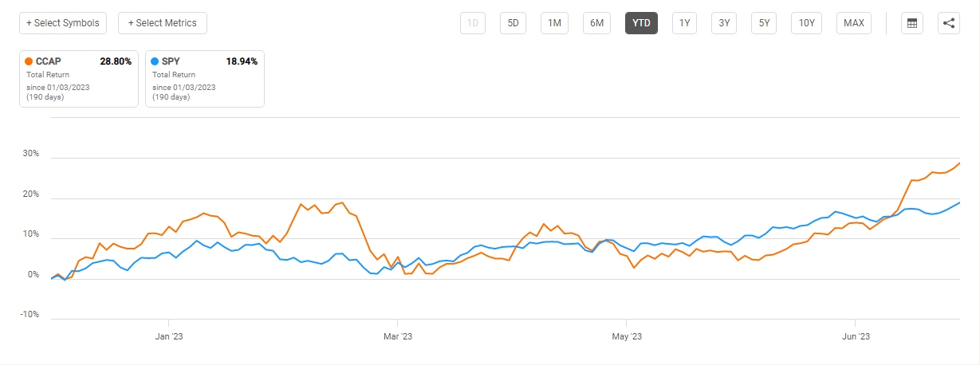The image size is (980, 365).
Task: Switch chart to 1Y range
Action: pyautogui.click(x=684, y=23)
